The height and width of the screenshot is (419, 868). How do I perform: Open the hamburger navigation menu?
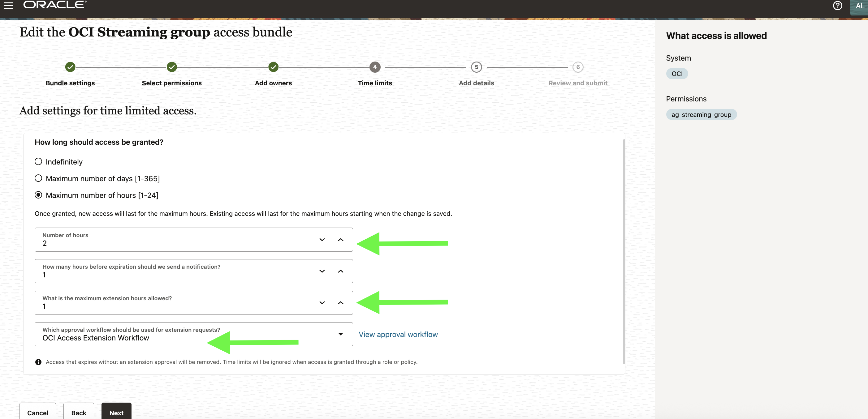click(8, 5)
